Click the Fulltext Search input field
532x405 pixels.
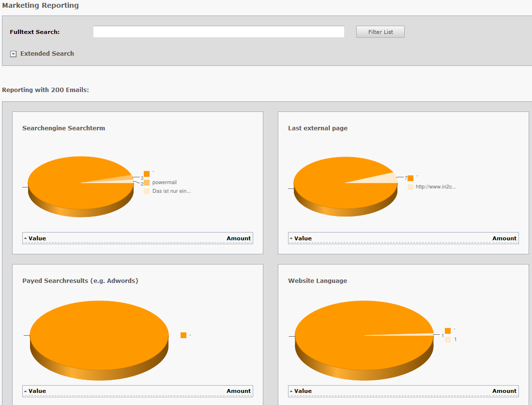[x=218, y=32]
